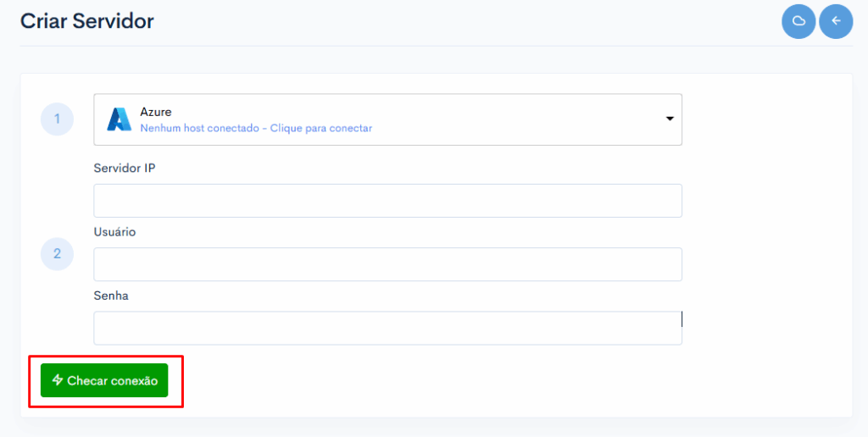
Task: Focus the Servidor IP input field
Action: 387,200
